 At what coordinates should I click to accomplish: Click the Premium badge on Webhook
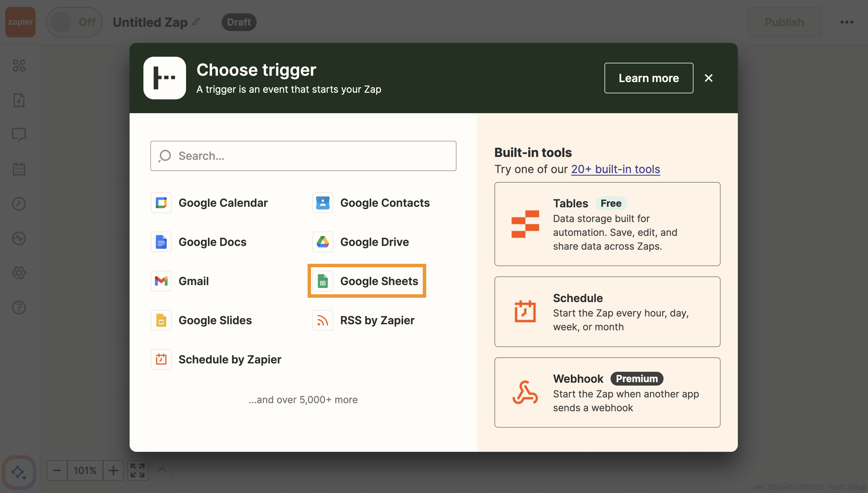coord(636,379)
